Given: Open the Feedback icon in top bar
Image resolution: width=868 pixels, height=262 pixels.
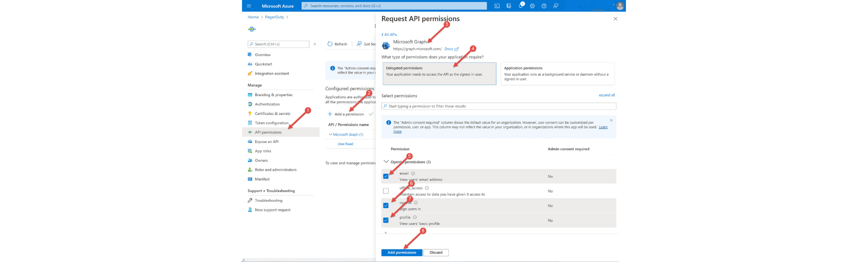Looking at the screenshot, I should pos(556,6).
